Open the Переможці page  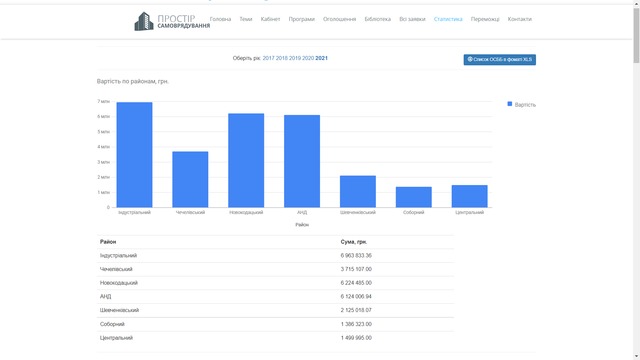[485, 19]
